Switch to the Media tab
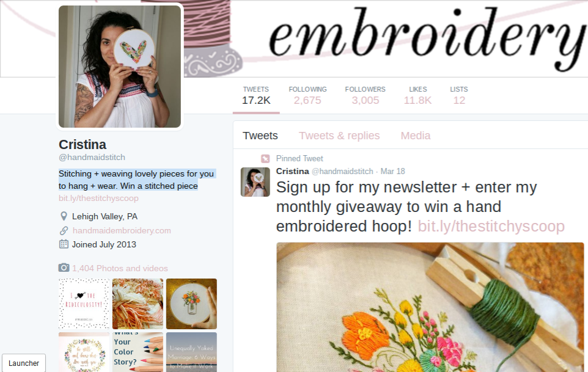 coord(416,136)
